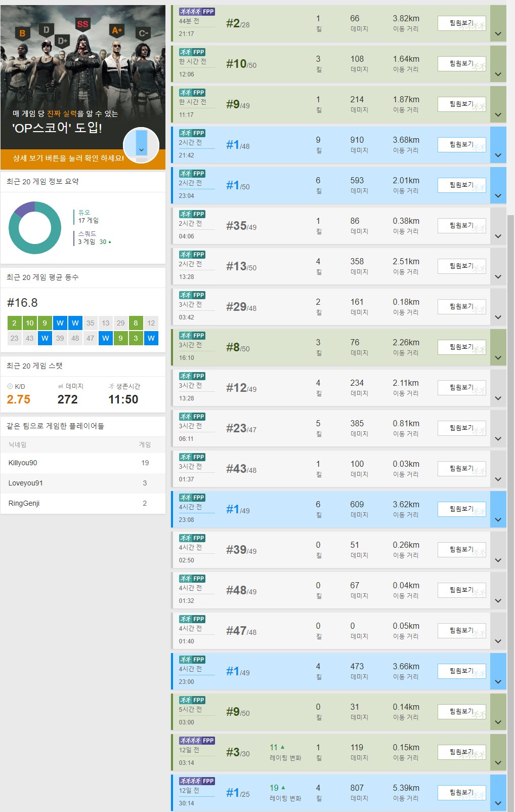Click the squad FPP badge on #3/30 match
This screenshot has width=515, height=812.
pos(197,741)
